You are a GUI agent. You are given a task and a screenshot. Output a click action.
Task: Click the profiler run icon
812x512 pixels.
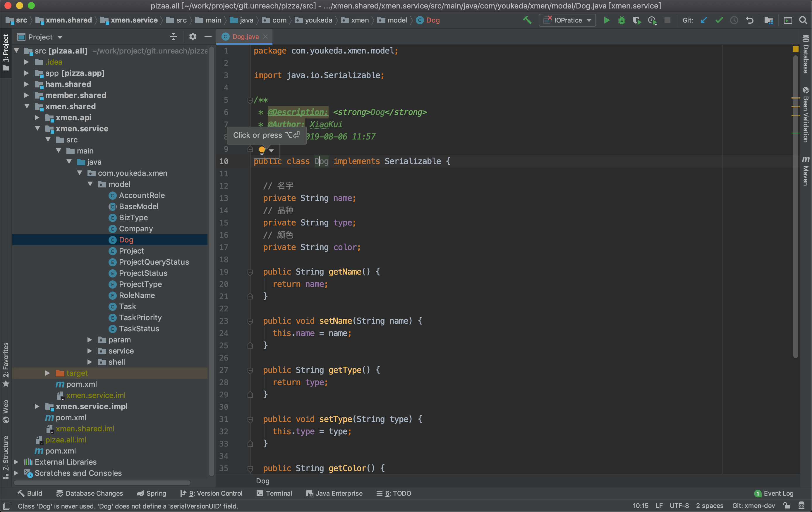652,20
